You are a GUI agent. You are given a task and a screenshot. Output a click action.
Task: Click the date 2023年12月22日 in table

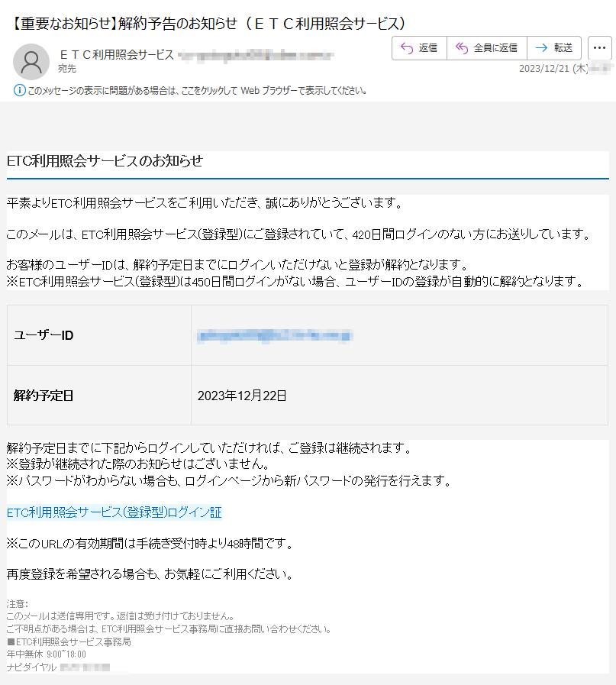coord(242,396)
